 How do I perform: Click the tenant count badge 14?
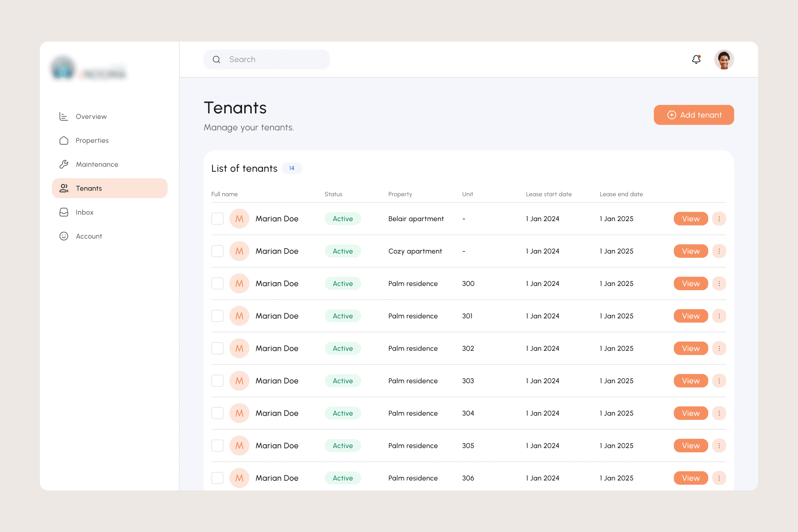(291, 168)
